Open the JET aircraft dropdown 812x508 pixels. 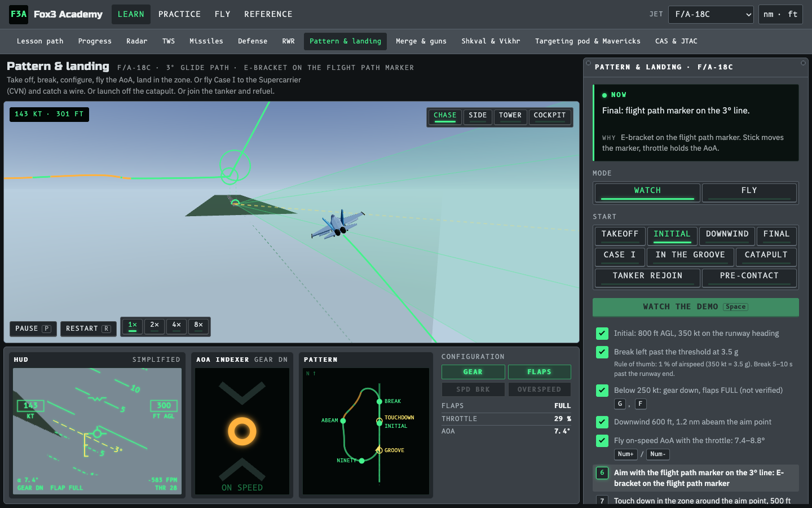point(710,15)
